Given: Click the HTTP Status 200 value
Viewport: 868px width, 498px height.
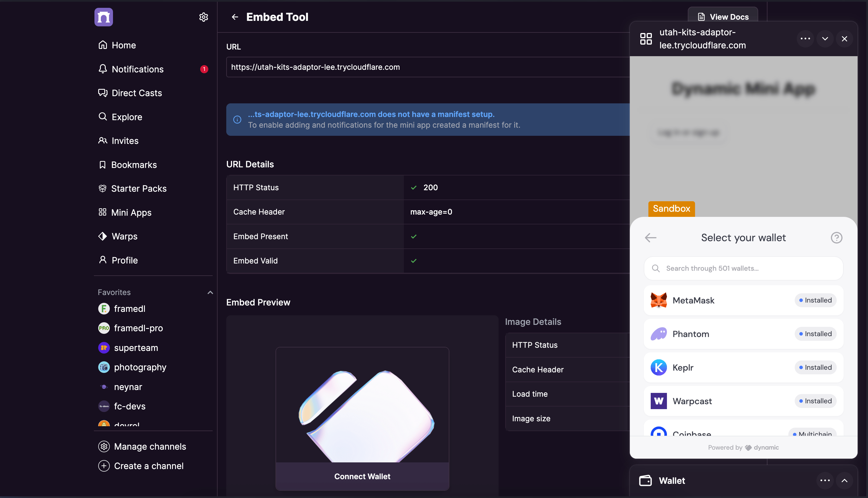Looking at the screenshot, I should click(x=431, y=187).
